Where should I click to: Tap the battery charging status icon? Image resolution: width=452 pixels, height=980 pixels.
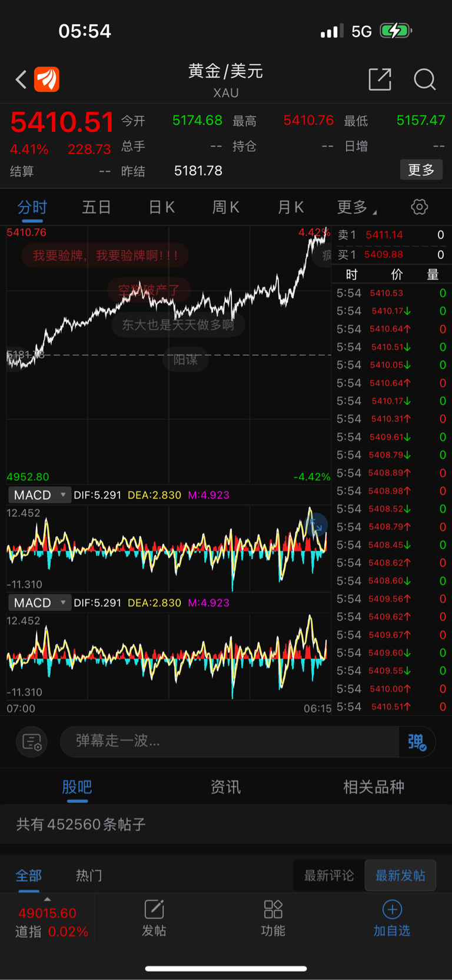pos(395,31)
